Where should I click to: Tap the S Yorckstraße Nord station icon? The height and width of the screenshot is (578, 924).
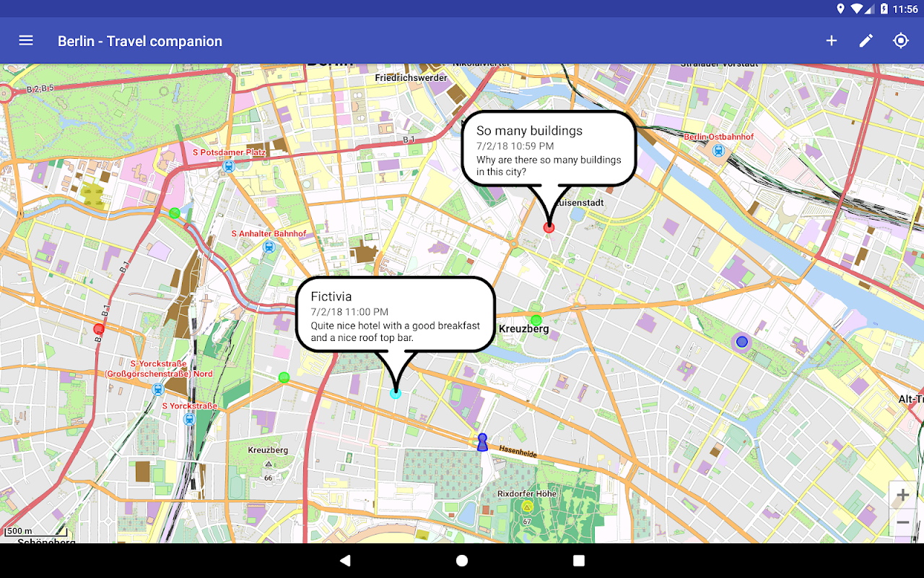pyautogui.click(x=158, y=389)
